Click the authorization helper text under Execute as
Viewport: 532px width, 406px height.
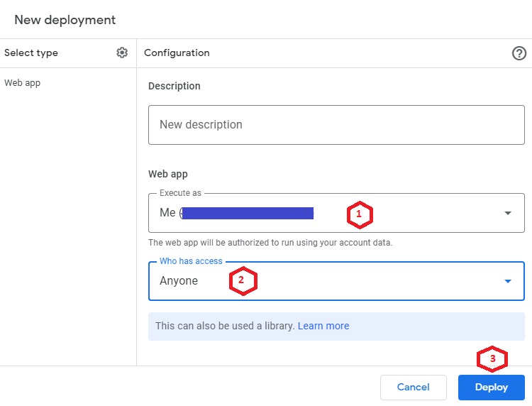click(270, 243)
